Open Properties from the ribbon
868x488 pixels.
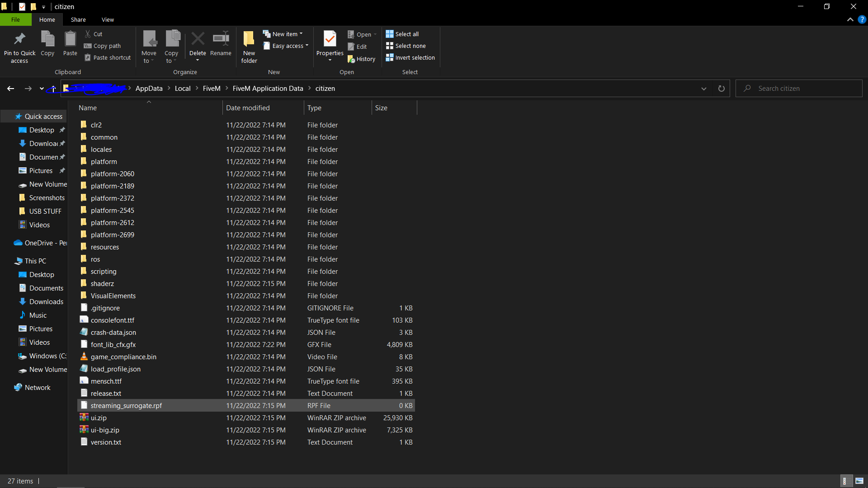coord(330,39)
